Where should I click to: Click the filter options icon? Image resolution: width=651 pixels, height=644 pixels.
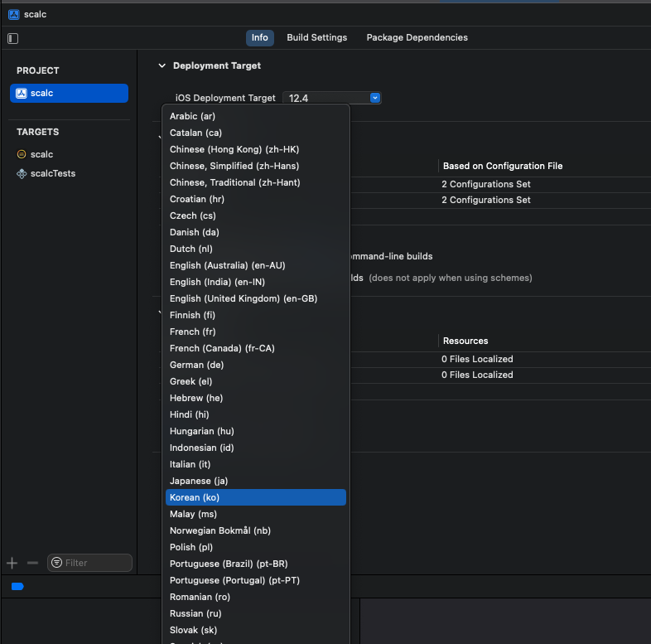pos(57,563)
